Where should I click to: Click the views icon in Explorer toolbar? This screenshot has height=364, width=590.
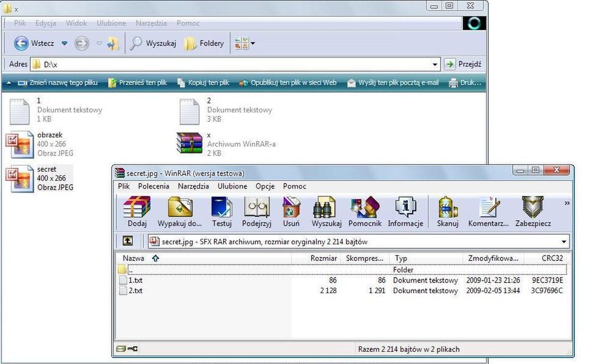point(241,43)
